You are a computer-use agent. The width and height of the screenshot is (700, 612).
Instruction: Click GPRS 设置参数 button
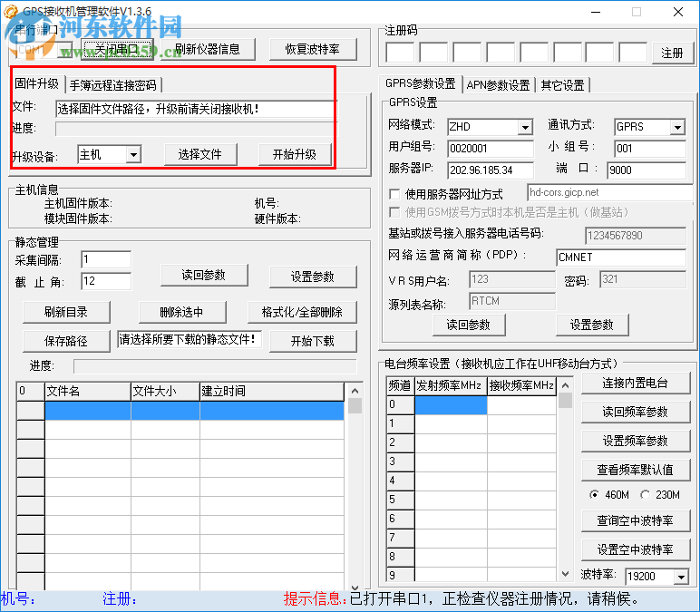coord(592,325)
